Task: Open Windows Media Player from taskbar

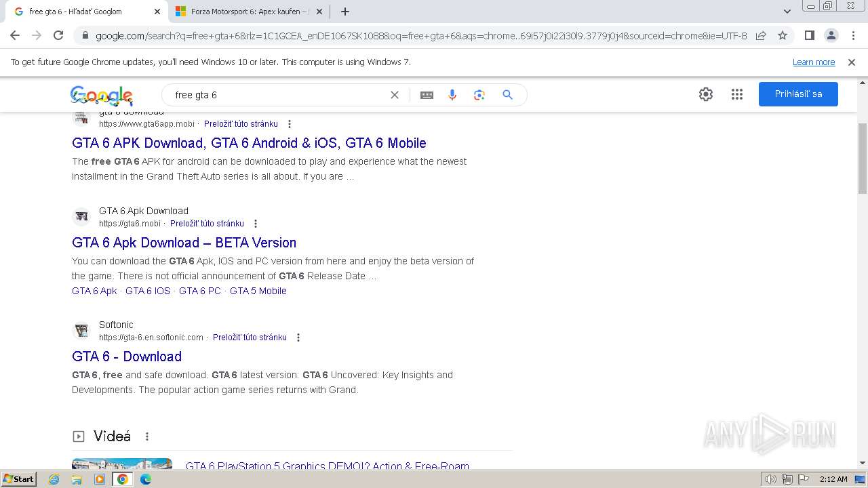Action: (x=100, y=479)
